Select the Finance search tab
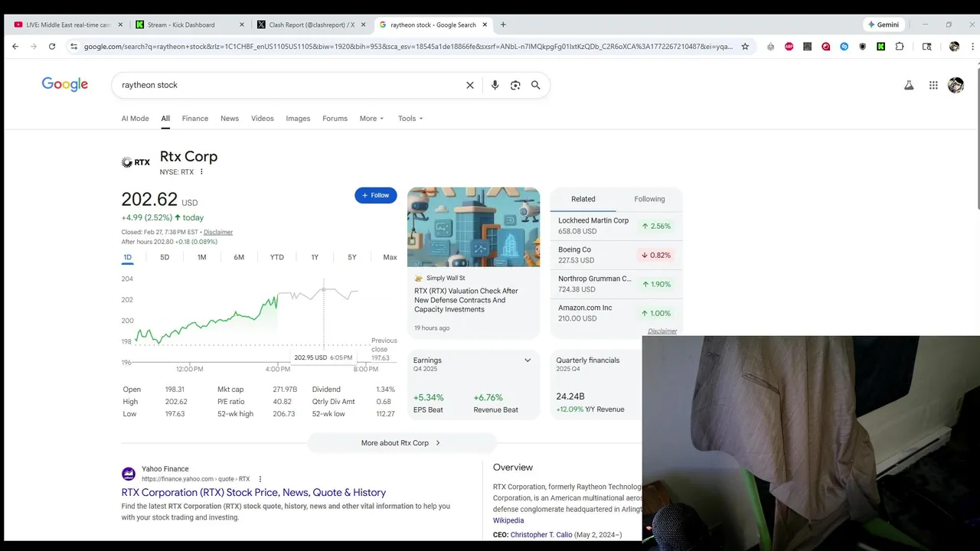This screenshot has width=980, height=551. pos(195,119)
